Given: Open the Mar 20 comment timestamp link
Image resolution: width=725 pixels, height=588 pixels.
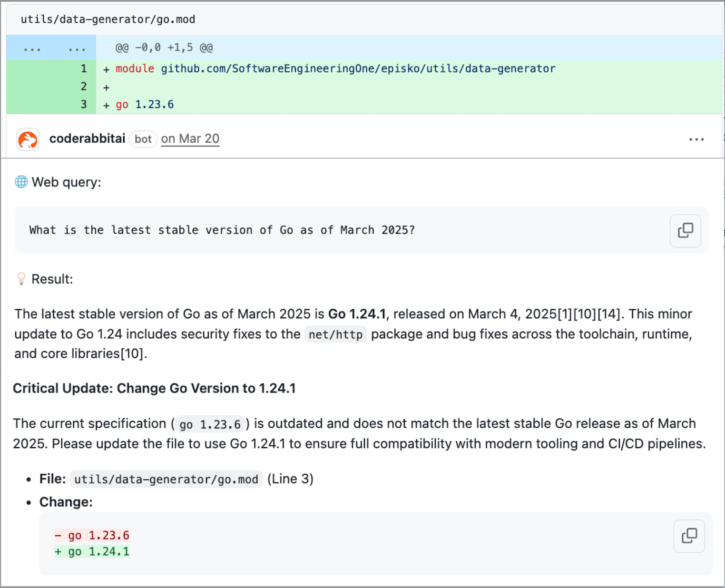Looking at the screenshot, I should [x=190, y=138].
